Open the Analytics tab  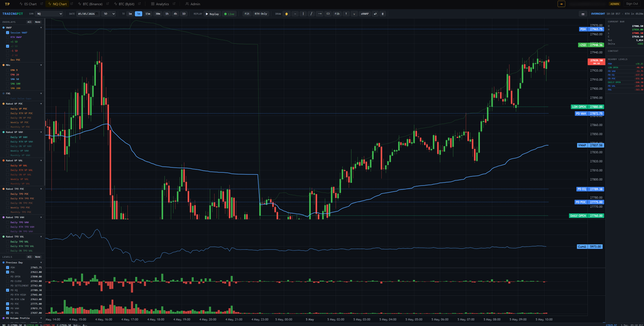(x=159, y=4)
